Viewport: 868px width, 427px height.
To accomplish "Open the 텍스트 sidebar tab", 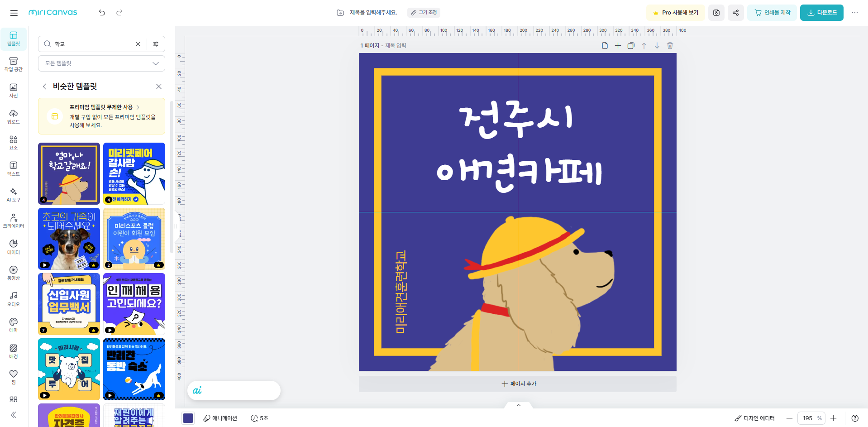I will (14, 169).
